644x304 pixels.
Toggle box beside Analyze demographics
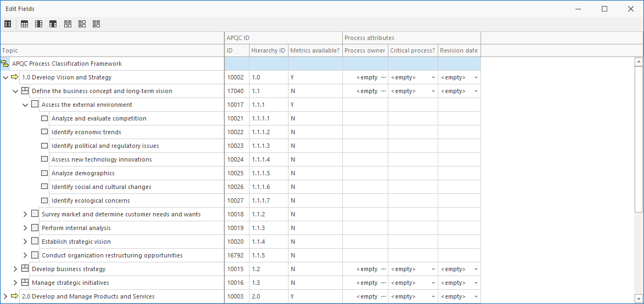click(44, 173)
